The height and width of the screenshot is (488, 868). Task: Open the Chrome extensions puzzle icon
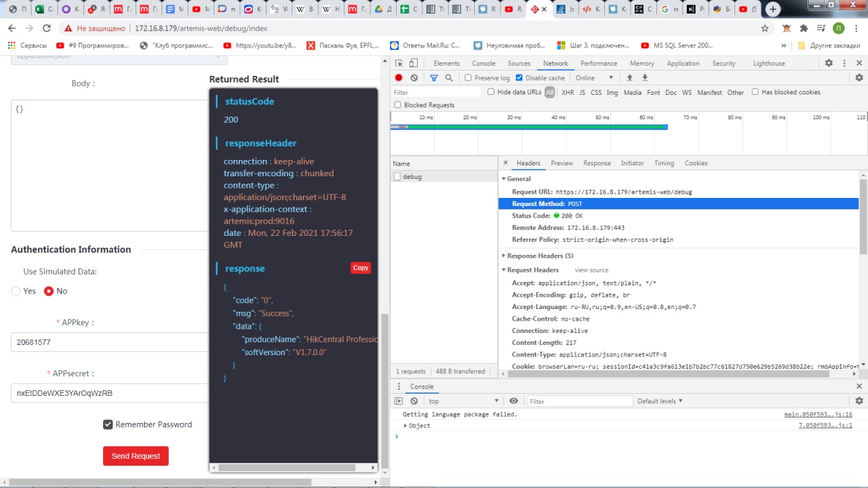[804, 28]
